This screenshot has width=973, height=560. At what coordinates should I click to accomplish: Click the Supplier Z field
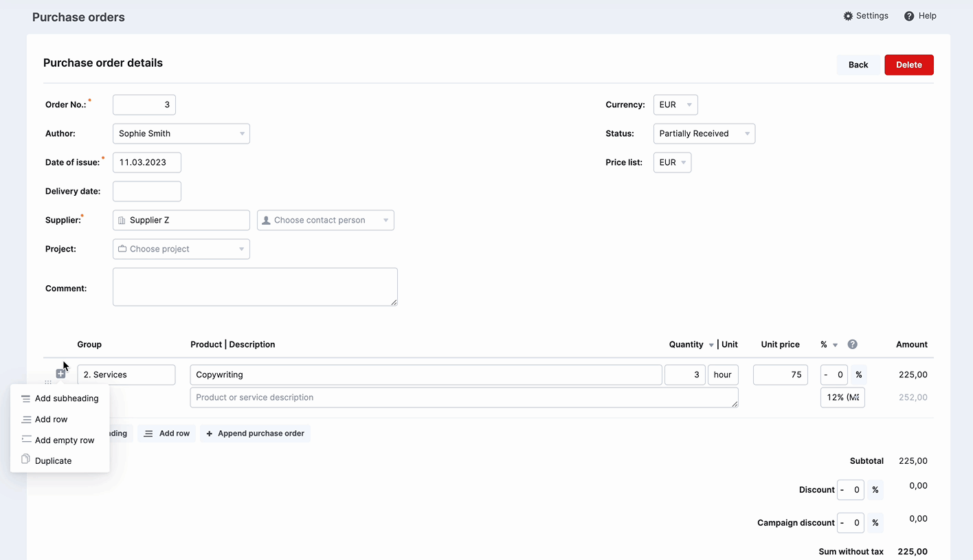pyautogui.click(x=181, y=220)
